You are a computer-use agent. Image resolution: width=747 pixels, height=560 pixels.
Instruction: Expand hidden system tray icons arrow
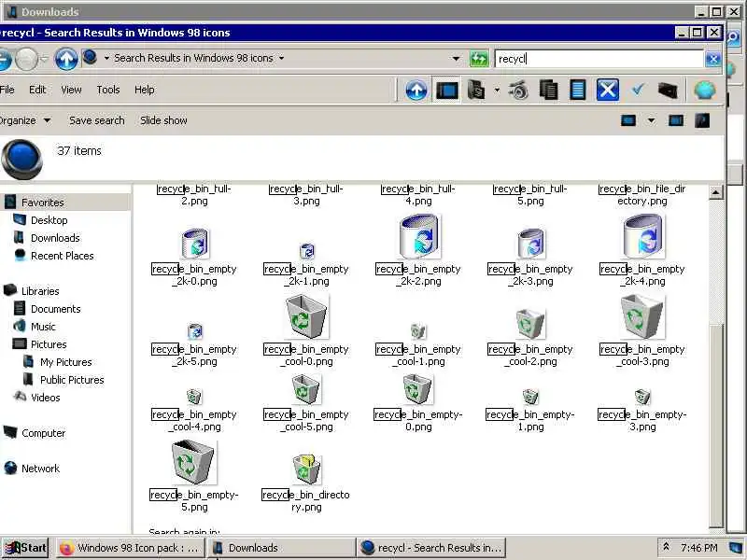coord(666,548)
